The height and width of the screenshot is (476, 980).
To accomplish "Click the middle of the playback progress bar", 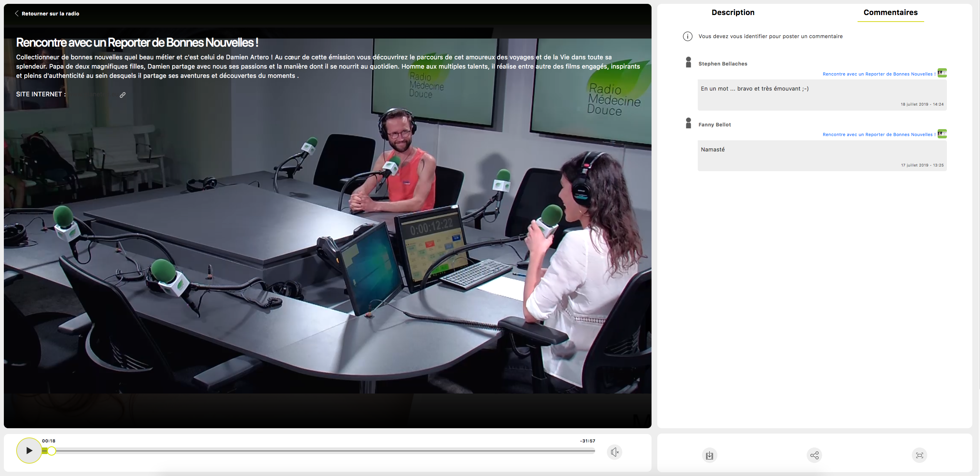I will tap(318, 451).
